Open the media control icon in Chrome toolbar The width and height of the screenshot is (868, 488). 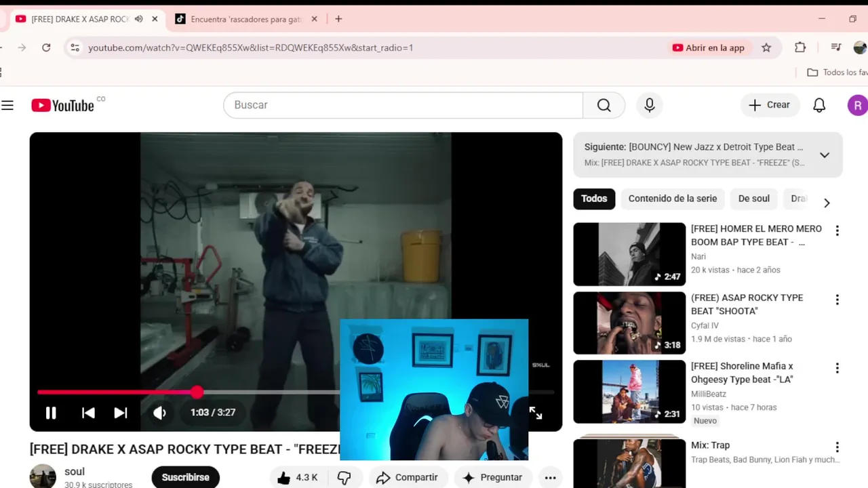click(836, 47)
